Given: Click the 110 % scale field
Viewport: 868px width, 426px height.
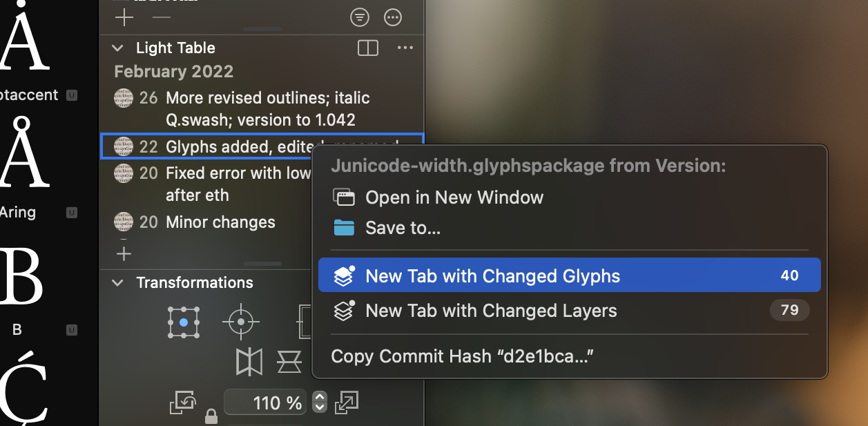Looking at the screenshot, I should 266,403.
